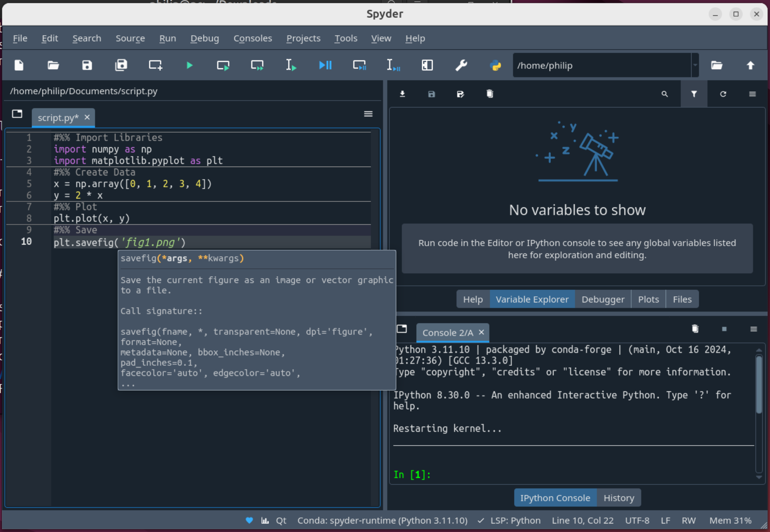Run selection or current line icon
The image size is (770, 532).
(291, 65)
